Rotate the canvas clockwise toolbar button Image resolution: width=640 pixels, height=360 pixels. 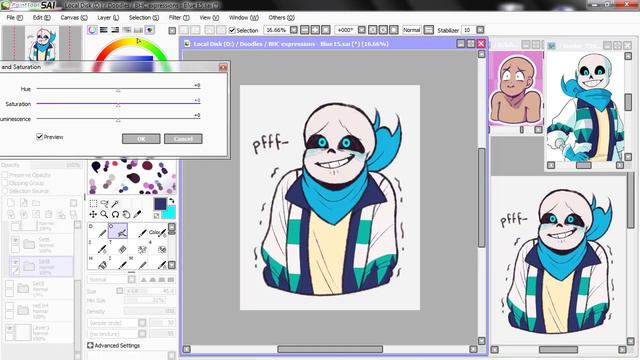(x=383, y=30)
